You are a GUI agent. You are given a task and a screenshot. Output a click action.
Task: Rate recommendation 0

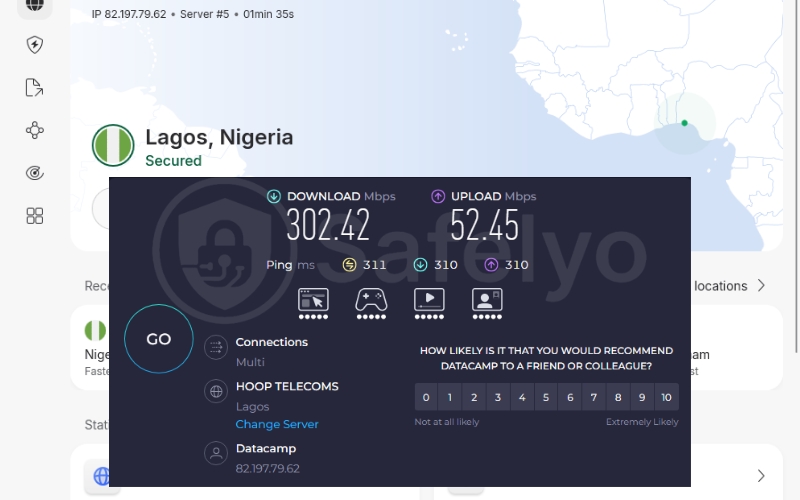tap(426, 397)
